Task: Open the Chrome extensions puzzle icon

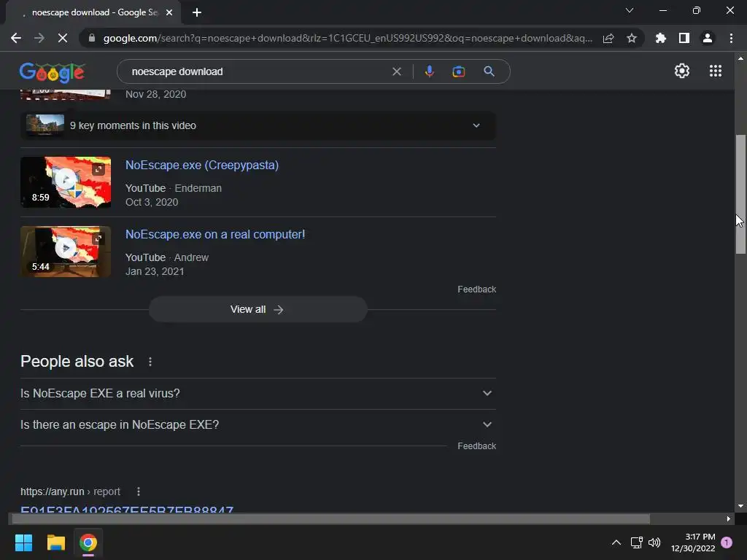Action: tap(660, 38)
